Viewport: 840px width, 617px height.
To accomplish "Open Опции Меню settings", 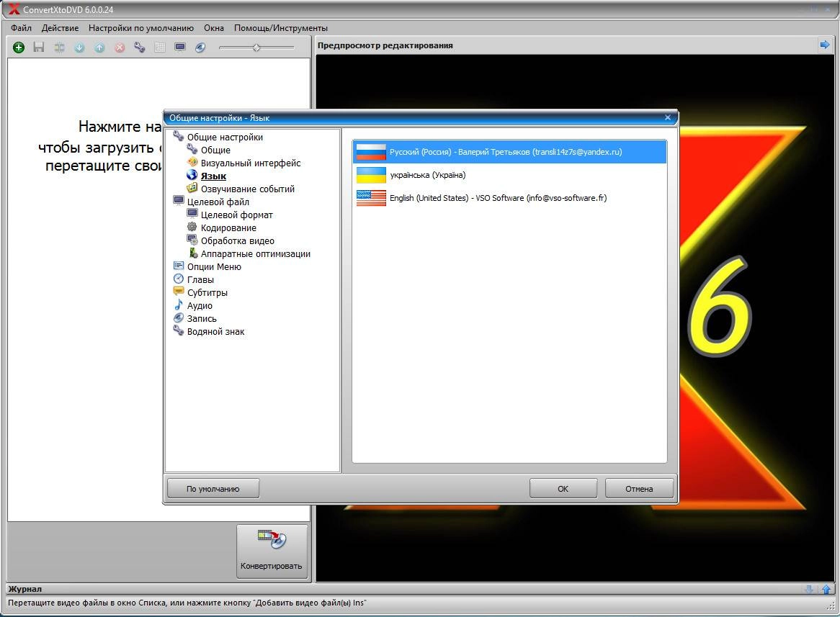I will 214,266.
